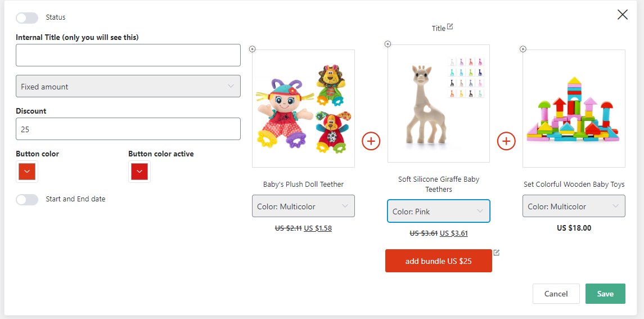This screenshot has height=319, width=644.
Task: Expand Color dropdown for Plush Doll Teether
Action: coord(303,206)
